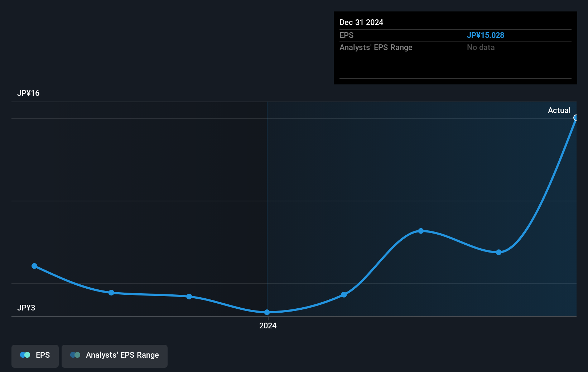The image size is (588, 372).
Task: Click the JP¥16 y-axis label
Action: pyautogui.click(x=28, y=93)
